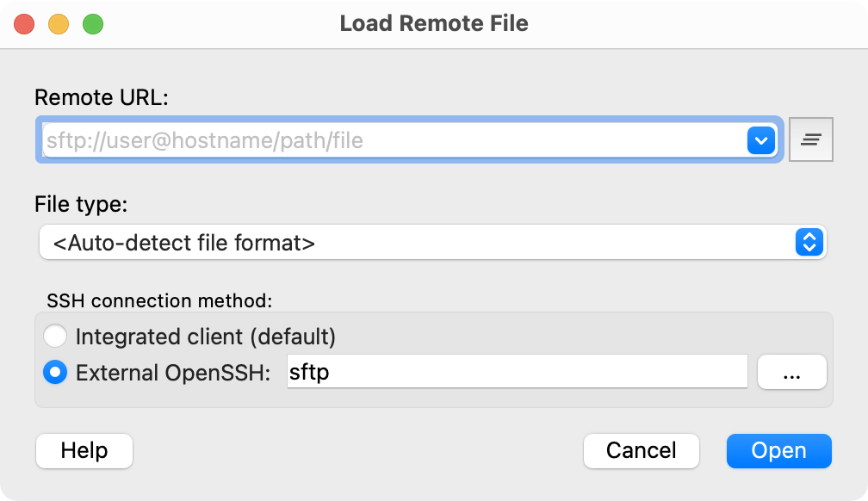The height and width of the screenshot is (501, 868).
Task: Open the Auto-detect file format popup menu
Action: click(422, 243)
